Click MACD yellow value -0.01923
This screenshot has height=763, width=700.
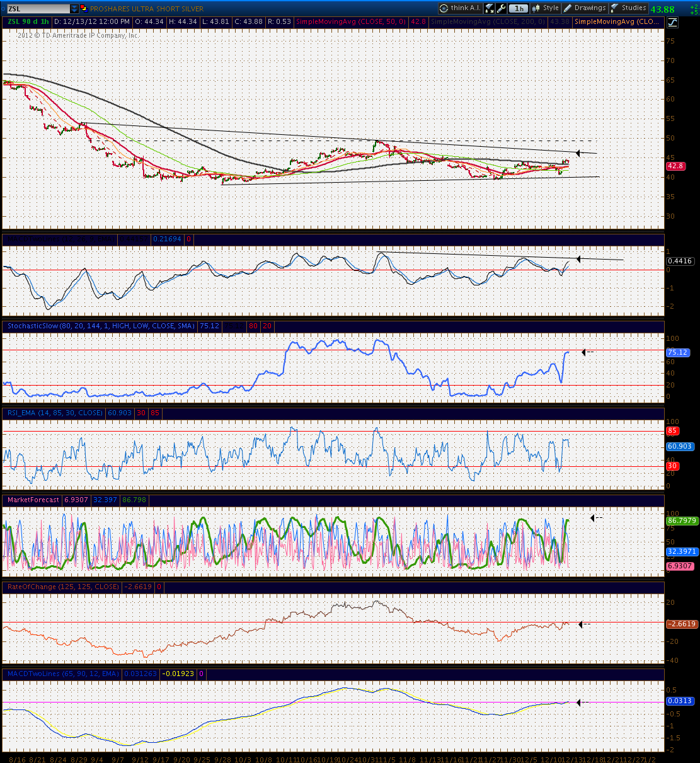179,674
